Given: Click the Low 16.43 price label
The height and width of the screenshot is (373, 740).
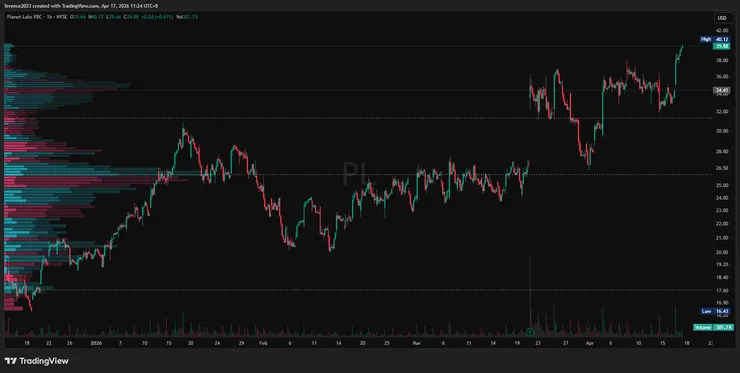Looking at the screenshot, I should pyautogui.click(x=715, y=311).
